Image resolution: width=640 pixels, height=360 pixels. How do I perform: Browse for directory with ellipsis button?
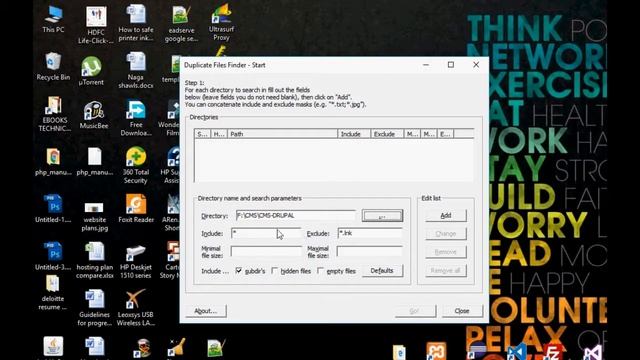[382, 216]
